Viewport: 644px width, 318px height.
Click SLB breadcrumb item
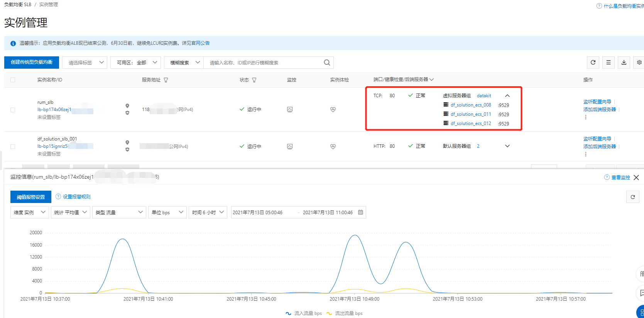point(18,5)
